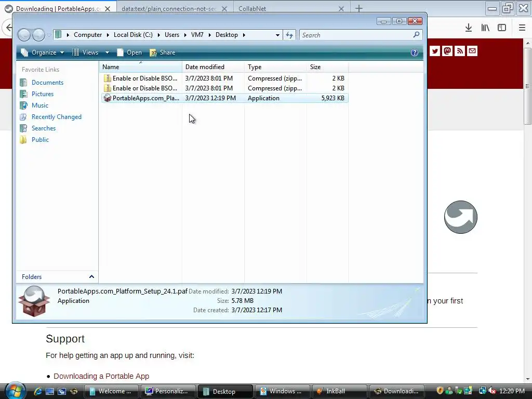Open InkBall taskbar button
Viewport: 532px width, 399px height.
click(x=339, y=391)
